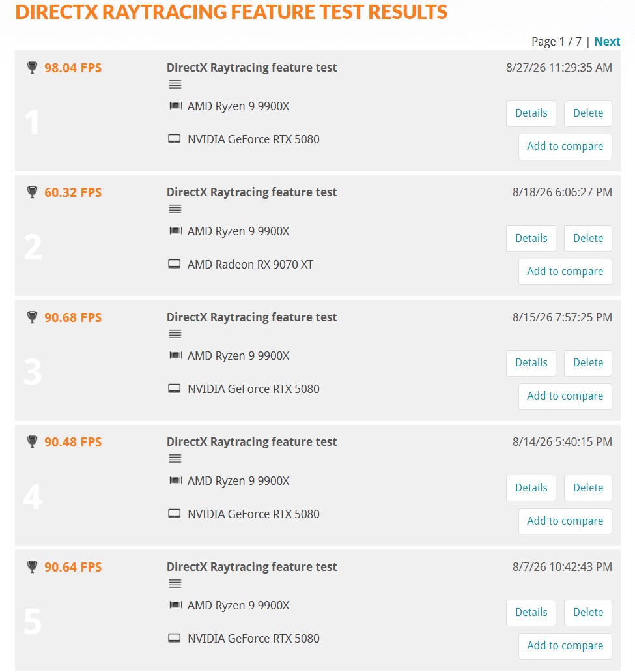The image size is (635, 672).
Task: Click the GPU monitor icon beside RX 9070 XT
Action: 175,264
